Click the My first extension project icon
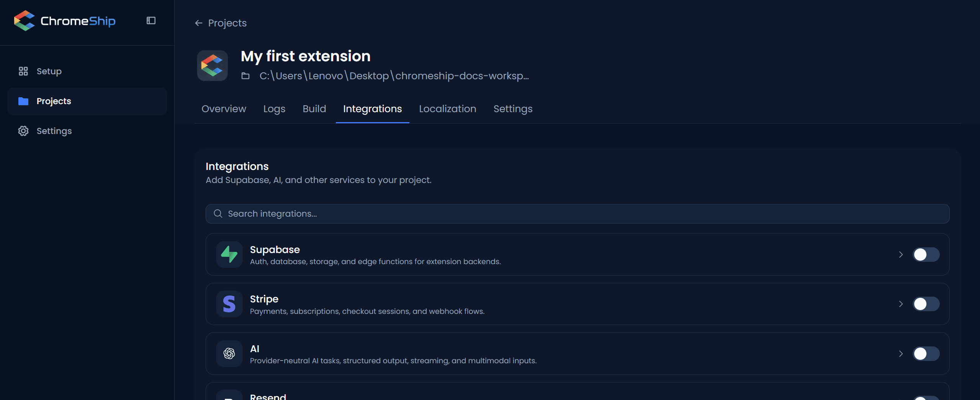Image resolution: width=980 pixels, height=400 pixels. click(212, 65)
